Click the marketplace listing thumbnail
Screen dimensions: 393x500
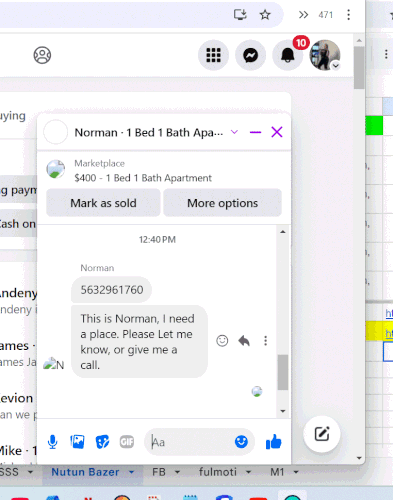[x=56, y=169]
